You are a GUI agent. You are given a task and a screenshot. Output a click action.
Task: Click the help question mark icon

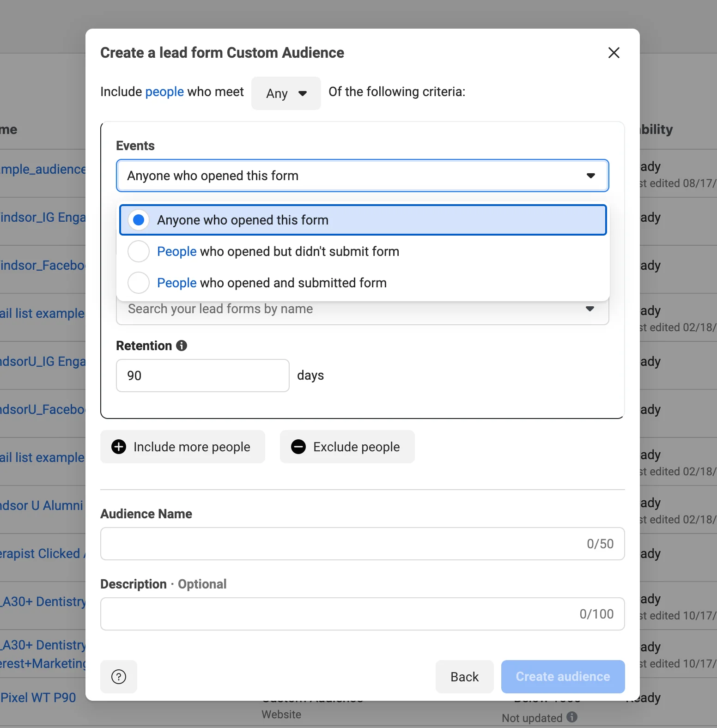pos(119,677)
